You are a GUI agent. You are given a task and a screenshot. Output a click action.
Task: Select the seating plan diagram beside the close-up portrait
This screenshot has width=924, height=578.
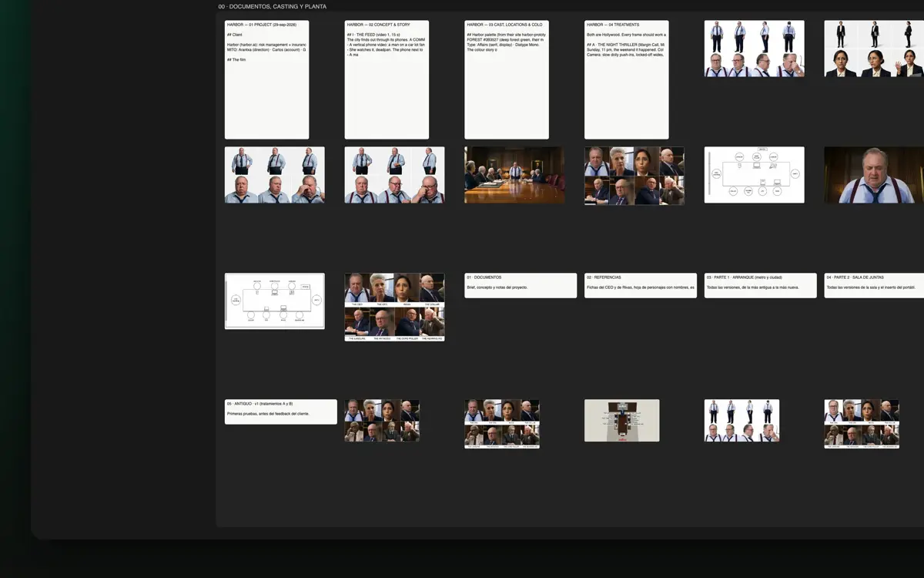(755, 175)
